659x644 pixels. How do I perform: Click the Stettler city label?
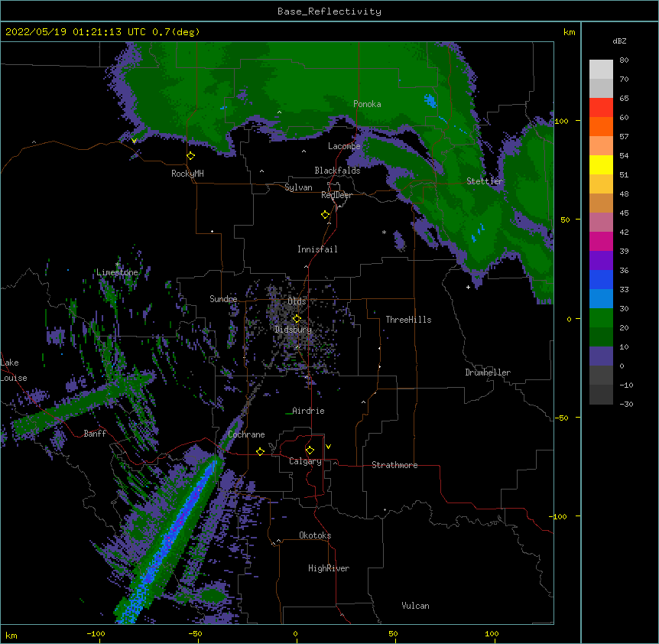pyautogui.click(x=485, y=181)
